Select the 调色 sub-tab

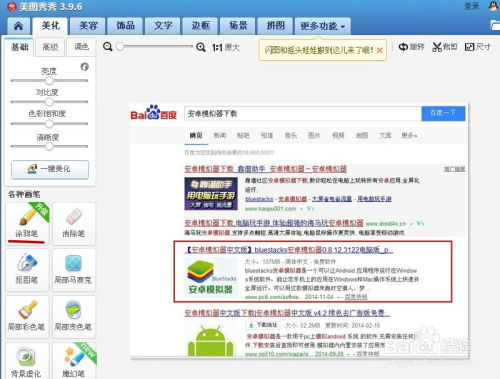pyautogui.click(x=81, y=47)
